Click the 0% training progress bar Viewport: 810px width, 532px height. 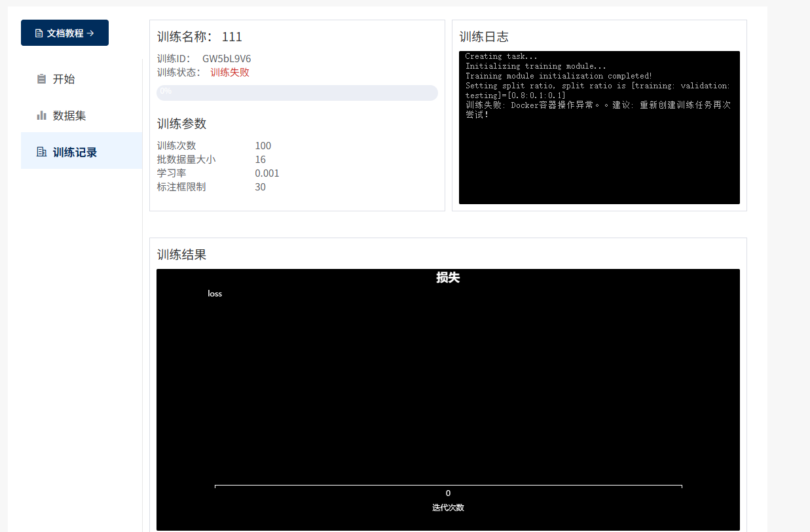point(297,92)
